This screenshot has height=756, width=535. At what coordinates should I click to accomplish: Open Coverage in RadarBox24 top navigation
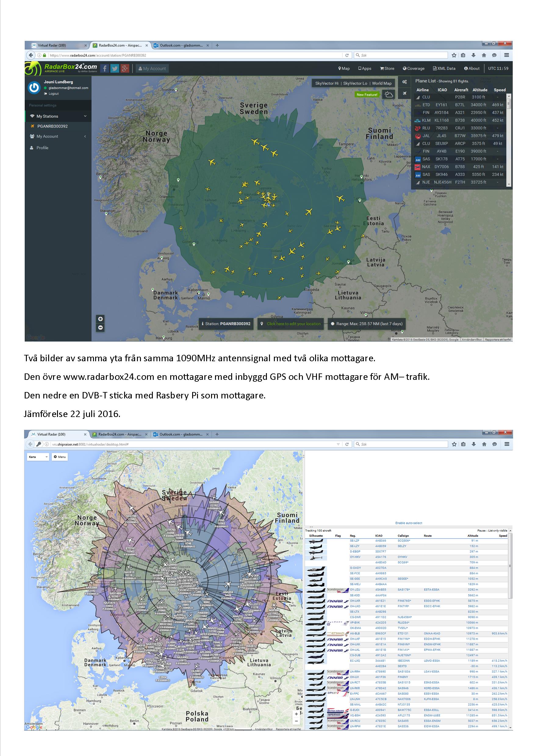[x=413, y=69]
